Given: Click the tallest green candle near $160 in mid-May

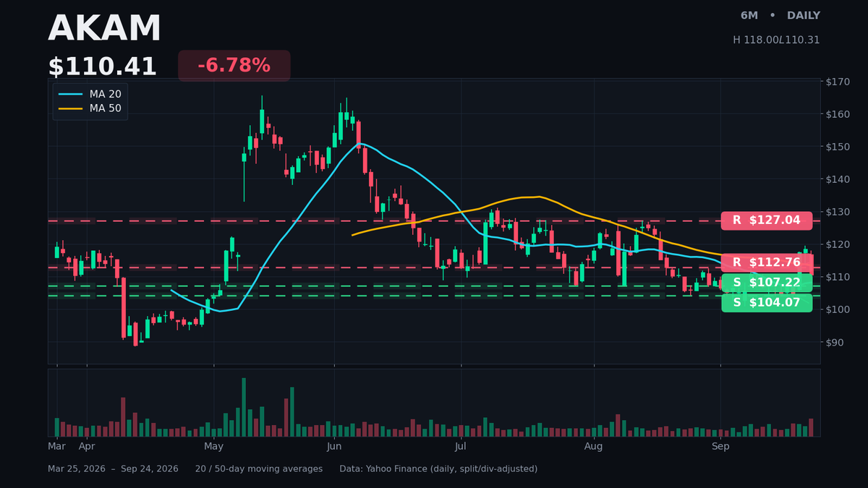Looking at the screenshot, I should pos(262,121).
